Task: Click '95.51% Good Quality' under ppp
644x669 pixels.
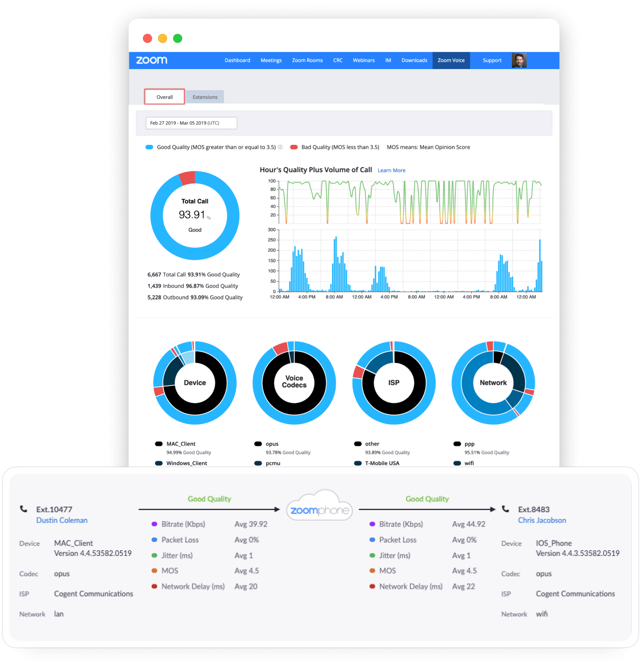Action: [x=487, y=453]
